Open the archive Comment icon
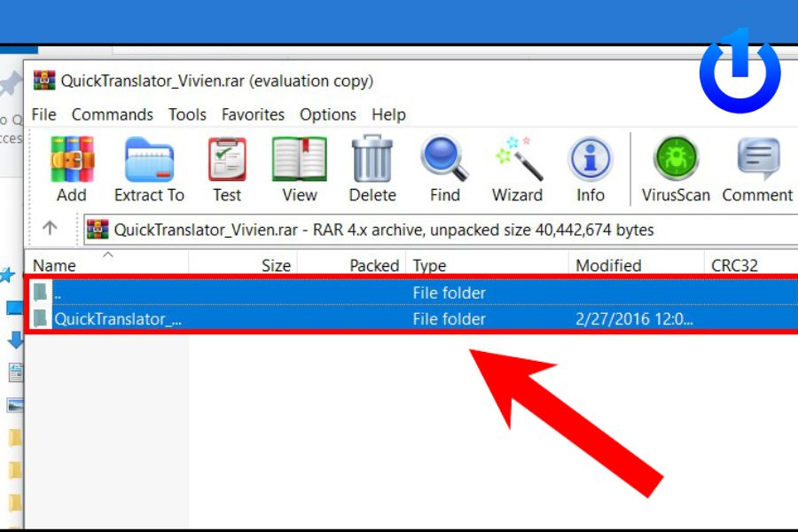Screen dimensions: 798x532 click(x=757, y=160)
